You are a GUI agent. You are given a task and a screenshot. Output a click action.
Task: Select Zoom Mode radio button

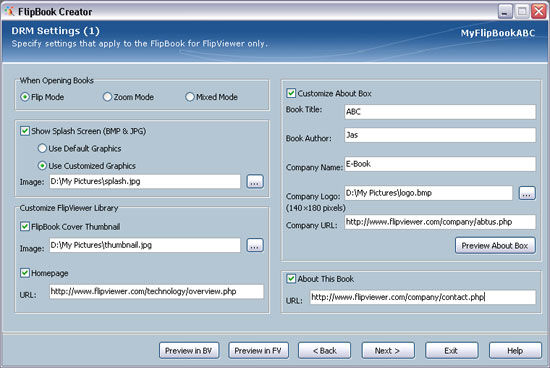[107, 97]
